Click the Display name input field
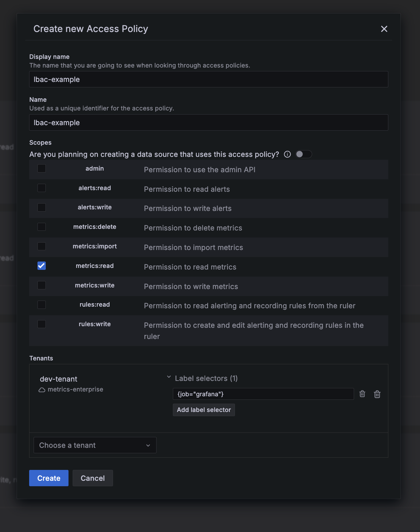 tap(208, 79)
